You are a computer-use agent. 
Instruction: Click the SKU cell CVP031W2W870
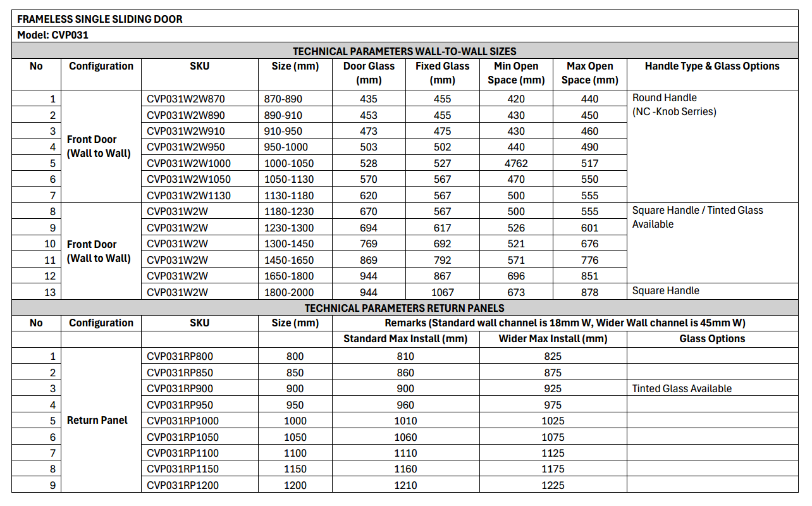coord(199,99)
